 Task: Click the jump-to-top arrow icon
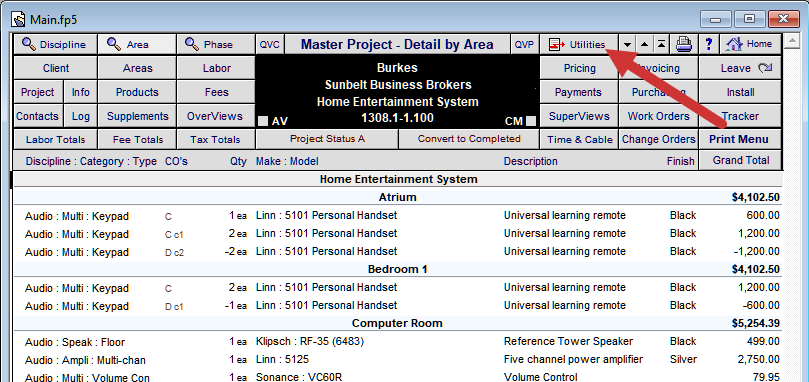click(x=661, y=44)
